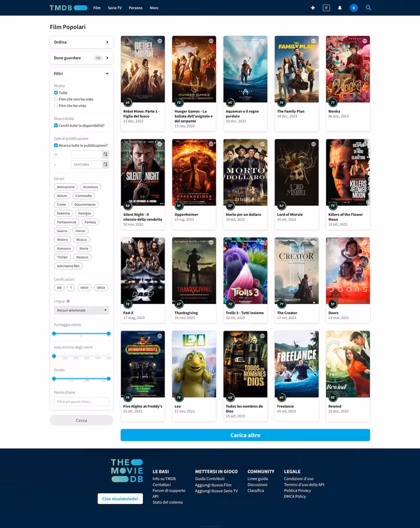Viewport: 420px width, 528px height.
Task: Click the Cerca button
Action: 81,420
